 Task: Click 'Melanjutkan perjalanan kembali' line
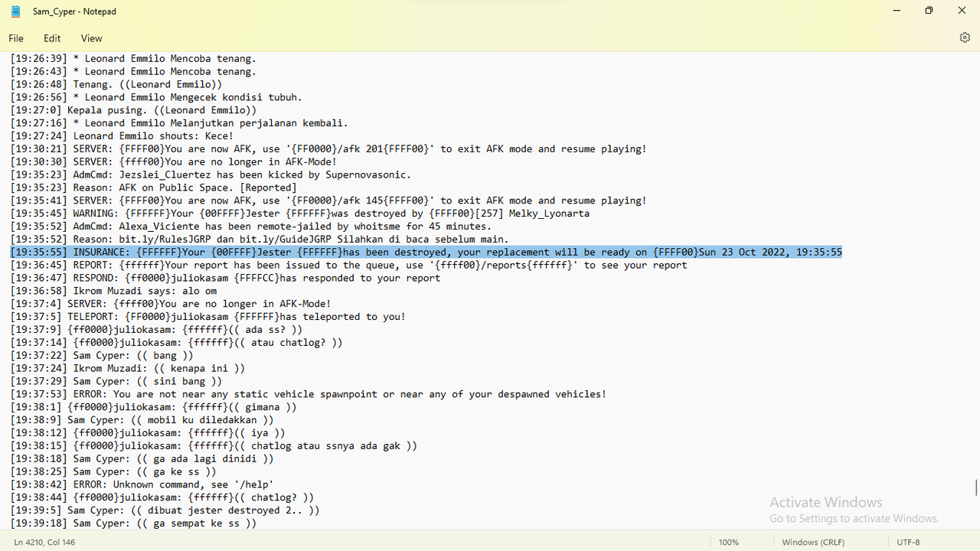coord(180,123)
